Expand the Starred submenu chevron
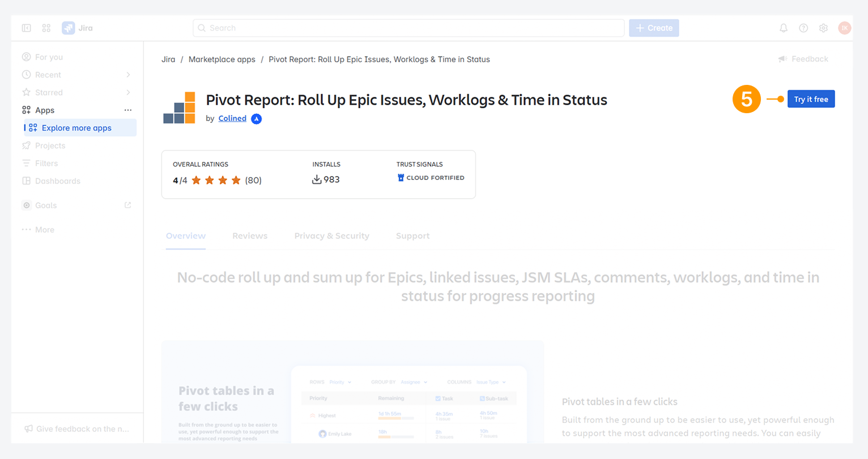 click(x=128, y=92)
